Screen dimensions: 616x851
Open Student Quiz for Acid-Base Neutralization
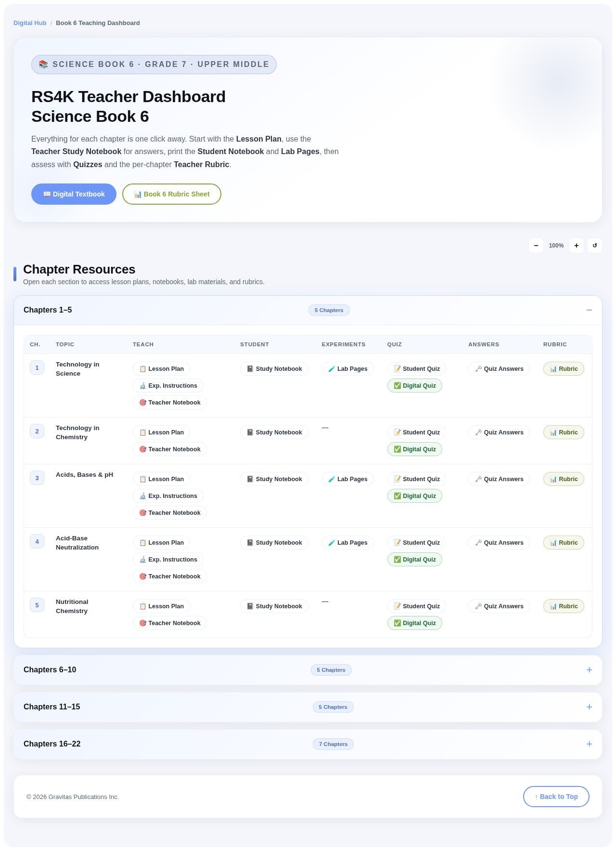point(417,543)
